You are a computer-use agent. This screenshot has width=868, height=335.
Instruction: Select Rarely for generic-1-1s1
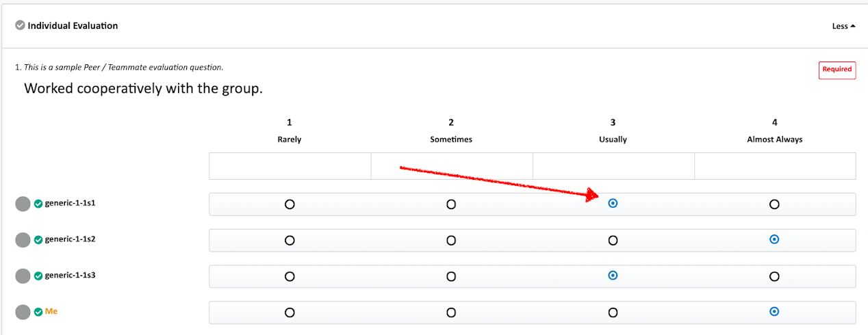point(290,204)
